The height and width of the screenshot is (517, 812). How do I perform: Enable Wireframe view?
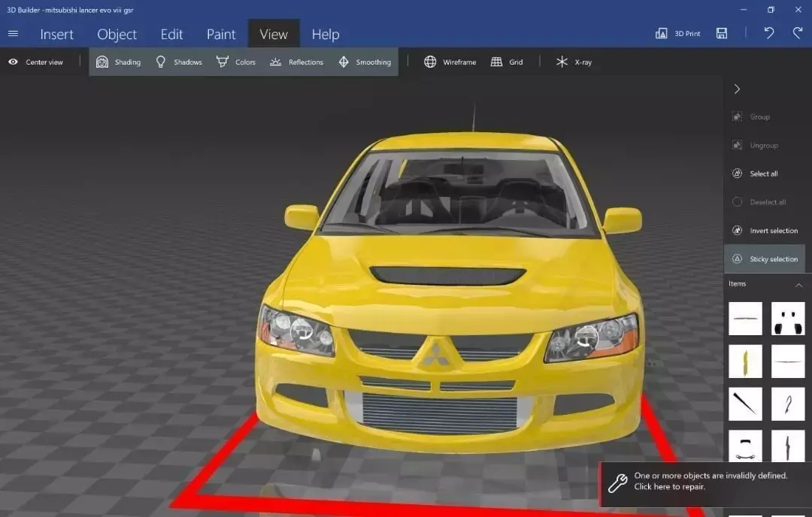[x=450, y=62]
